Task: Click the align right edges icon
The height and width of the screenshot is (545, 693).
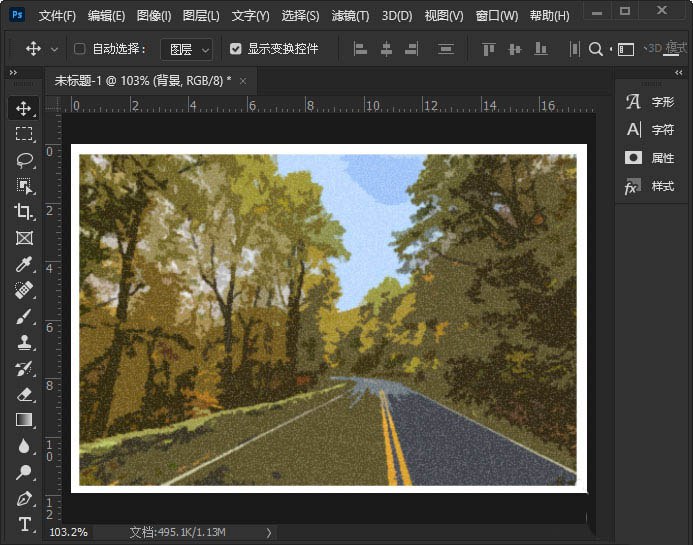Action: click(411, 49)
